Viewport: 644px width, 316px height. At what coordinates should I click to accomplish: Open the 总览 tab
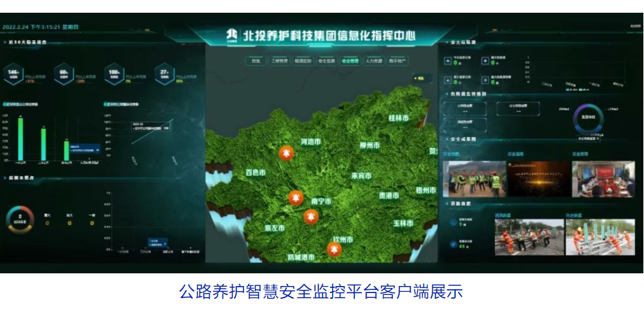coord(256,61)
